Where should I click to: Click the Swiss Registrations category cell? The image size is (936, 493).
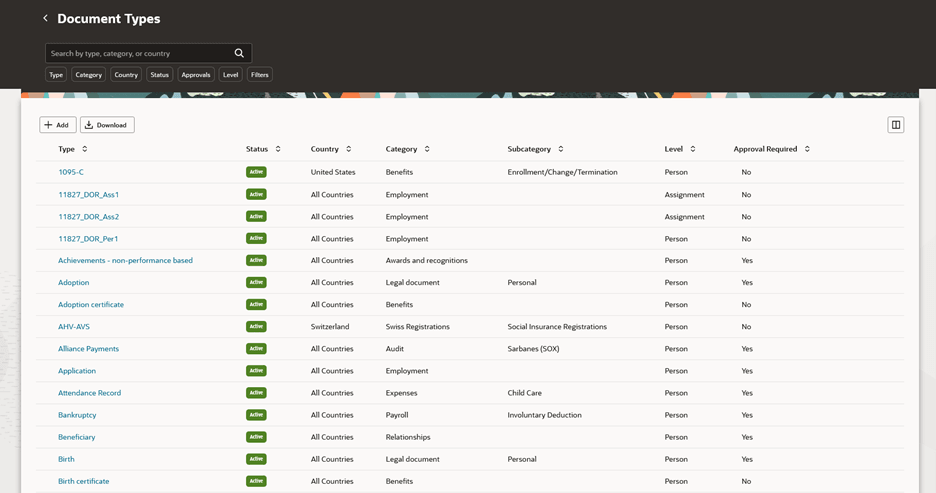point(418,326)
